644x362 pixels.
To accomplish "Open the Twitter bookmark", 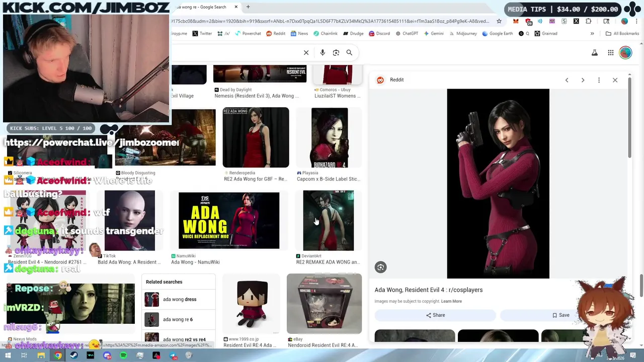I will tap(202, 34).
